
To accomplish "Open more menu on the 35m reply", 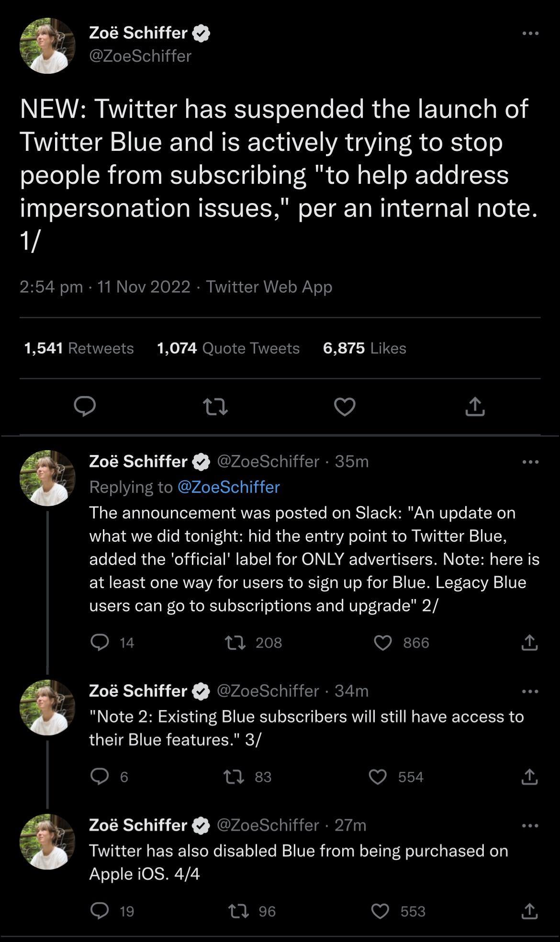I will pos(530,462).
